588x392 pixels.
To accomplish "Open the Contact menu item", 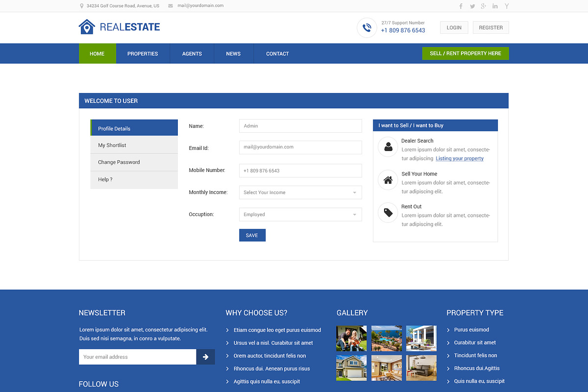I will [277, 53].
